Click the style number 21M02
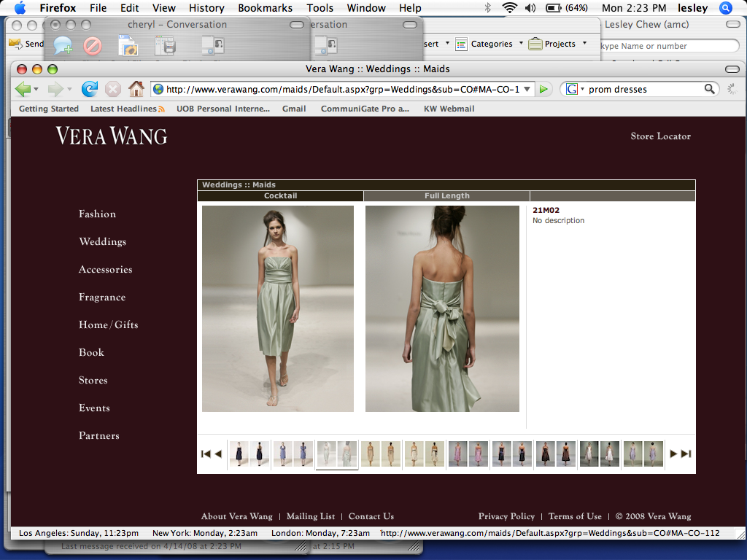 pos(546,211)
